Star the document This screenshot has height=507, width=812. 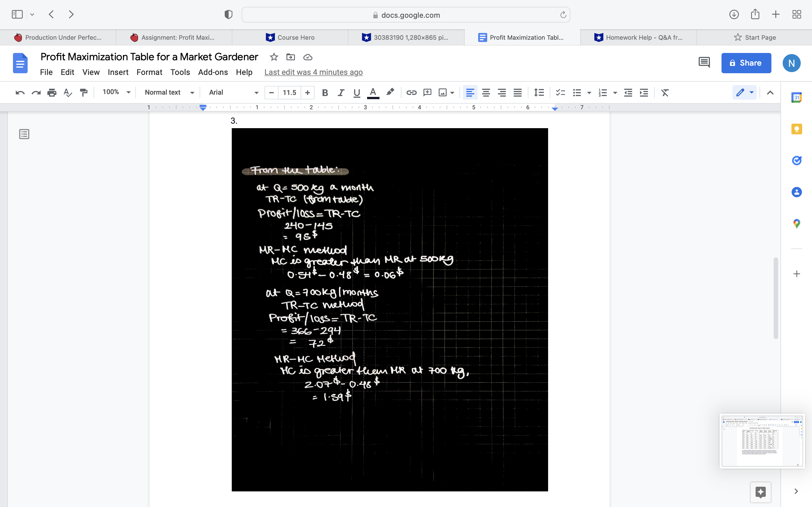click(274, 57)
